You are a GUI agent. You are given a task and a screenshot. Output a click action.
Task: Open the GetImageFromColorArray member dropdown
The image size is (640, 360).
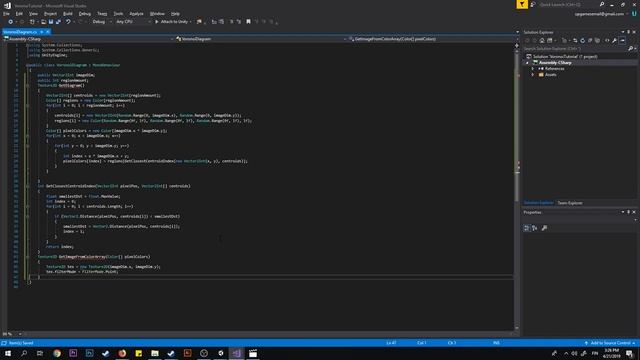coord(432,39)
